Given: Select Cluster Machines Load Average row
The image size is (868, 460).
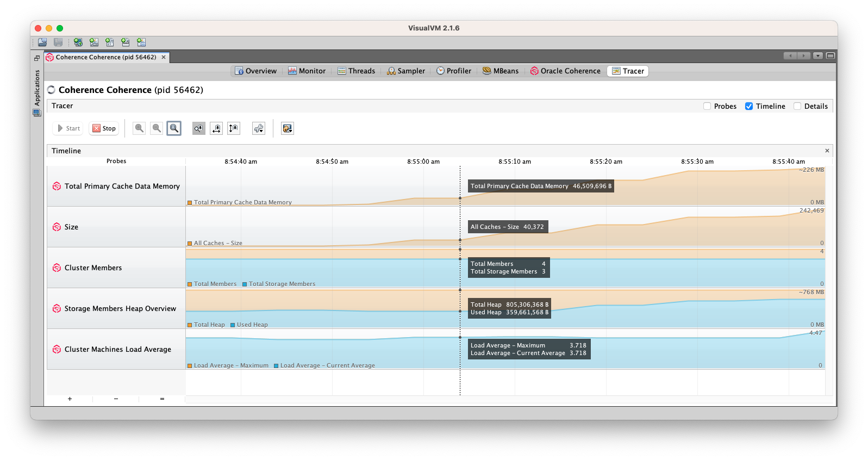Looking at the screenshot, I should (x=116, y=349).
